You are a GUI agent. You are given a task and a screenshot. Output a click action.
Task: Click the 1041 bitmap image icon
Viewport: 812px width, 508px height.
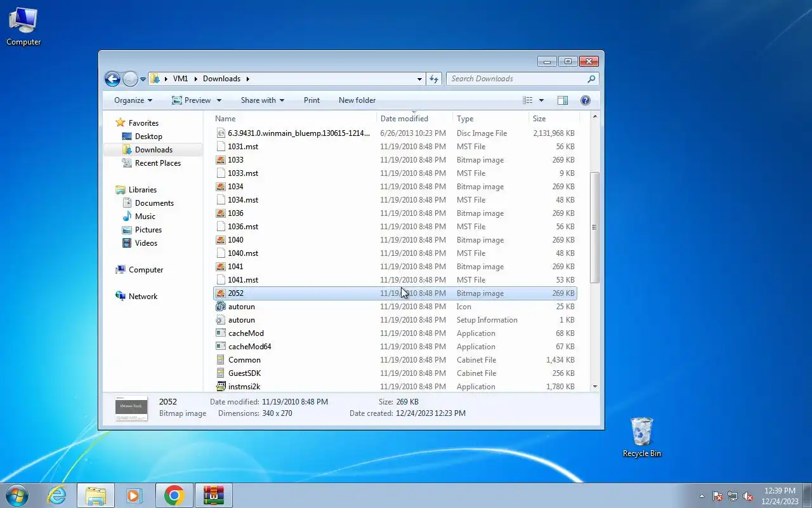pyautogui.click(x=221, y=267)
